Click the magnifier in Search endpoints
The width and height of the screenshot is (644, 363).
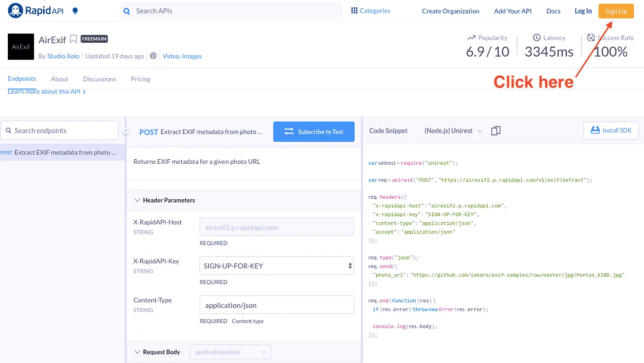8,131
